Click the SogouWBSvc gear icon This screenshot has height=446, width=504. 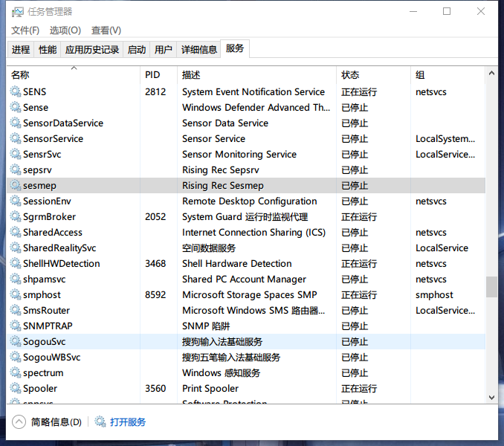(x=16, y=357)
